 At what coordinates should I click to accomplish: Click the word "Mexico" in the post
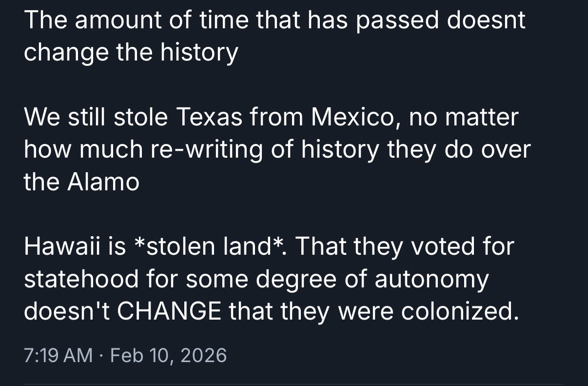350,118
